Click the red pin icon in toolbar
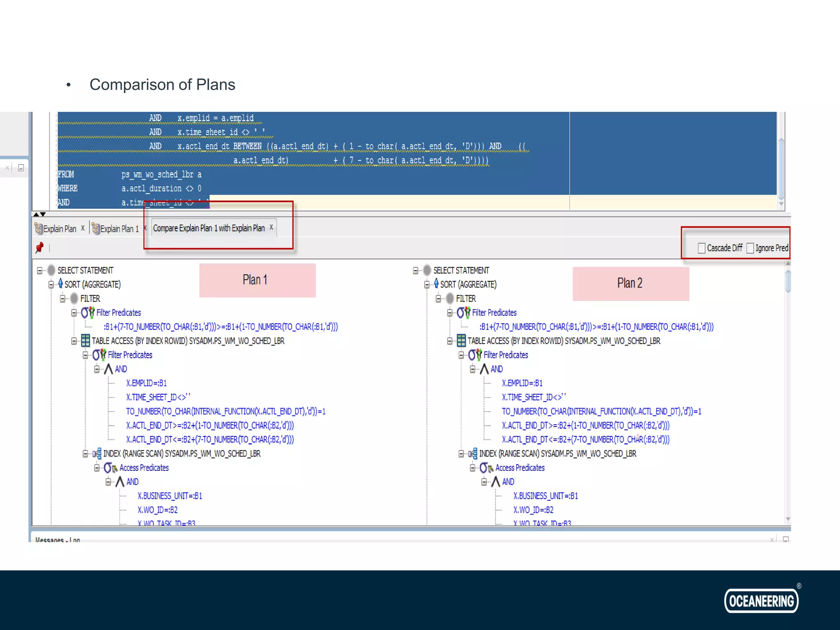Image resolution: width=840 pixels, height=630 pixels. pyautogui.click(x=40, y=247)
